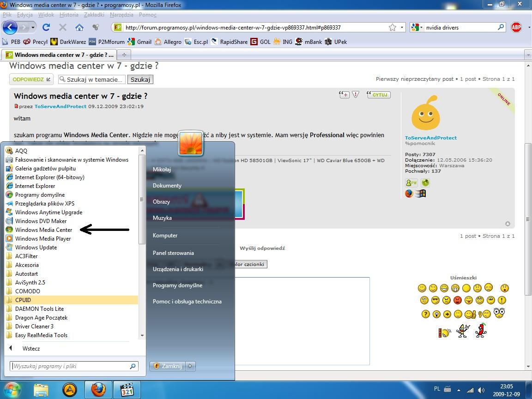The height and width of the screenshot is (399, 532).
Task: Open Panel sterowania from Start menu
Action: point(173,253)
